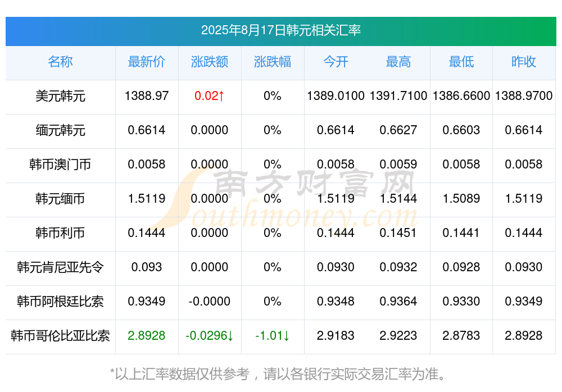Click the disclaimer text below the table
Screen dimensions: 562x392
[x=278, y=374]
